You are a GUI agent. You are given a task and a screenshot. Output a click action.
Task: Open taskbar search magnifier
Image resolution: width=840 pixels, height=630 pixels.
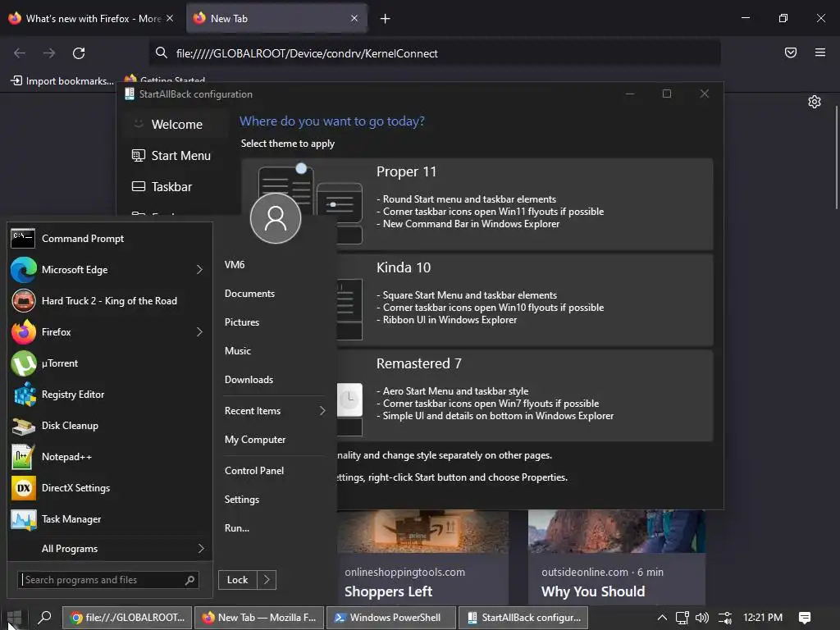[45, 618]
